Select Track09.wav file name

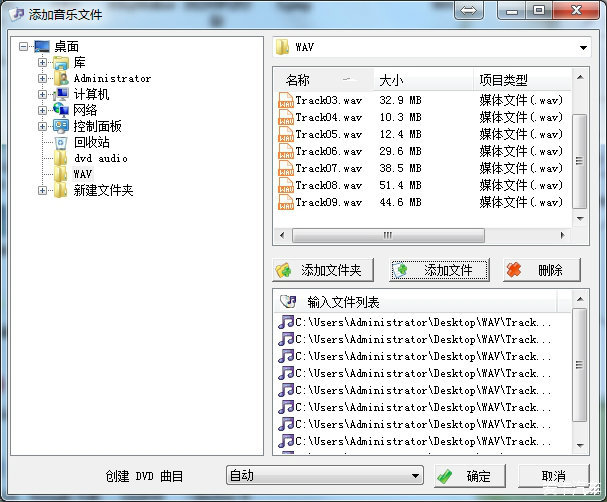click(x=329, y=202)
